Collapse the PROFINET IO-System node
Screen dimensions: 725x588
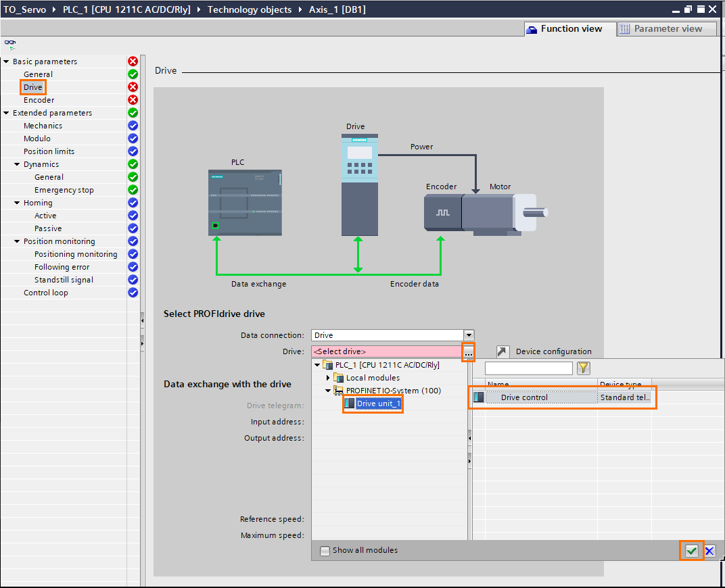click(329, 390)
